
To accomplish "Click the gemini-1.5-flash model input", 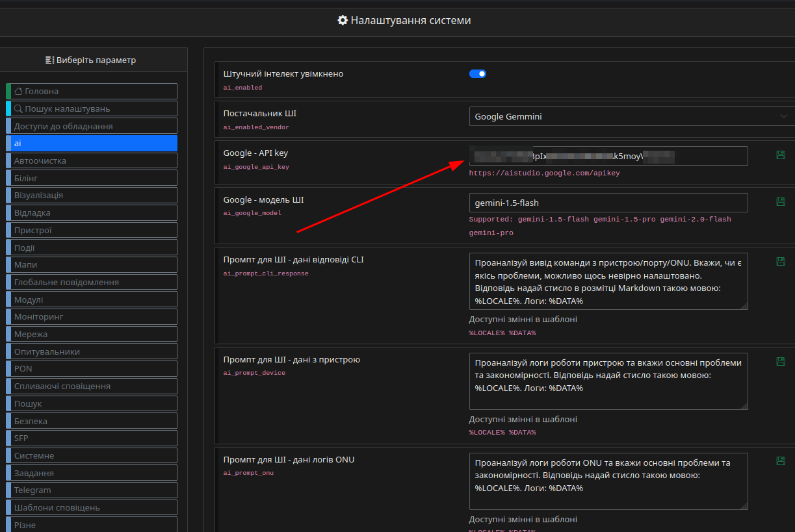I will (x=608, y=203).
